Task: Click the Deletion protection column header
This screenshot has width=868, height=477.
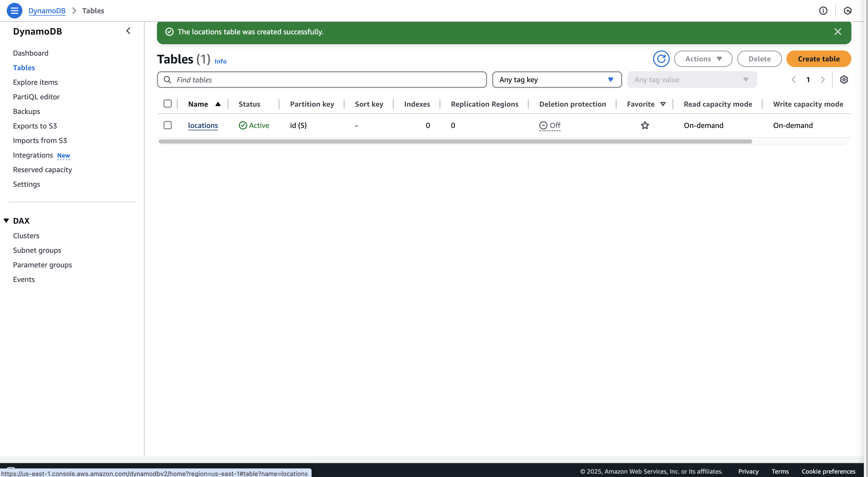Action: 573,104
